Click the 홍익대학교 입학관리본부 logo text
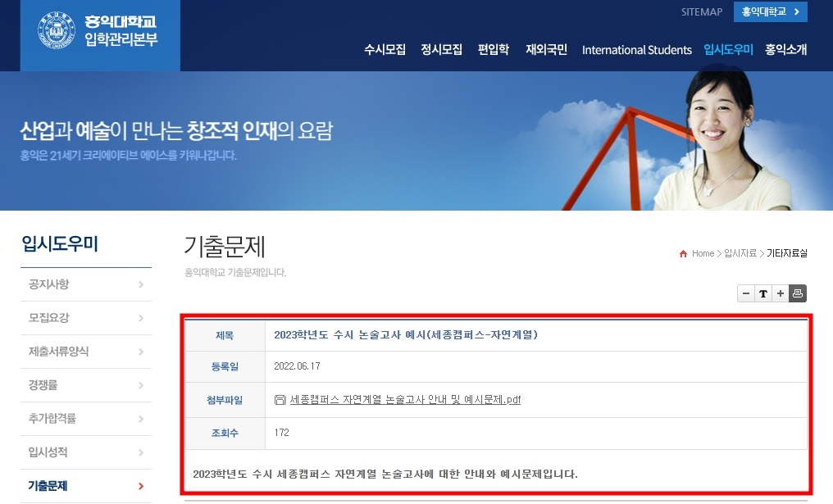The height and width of the screenshot is (504, 833). point(121,30)
